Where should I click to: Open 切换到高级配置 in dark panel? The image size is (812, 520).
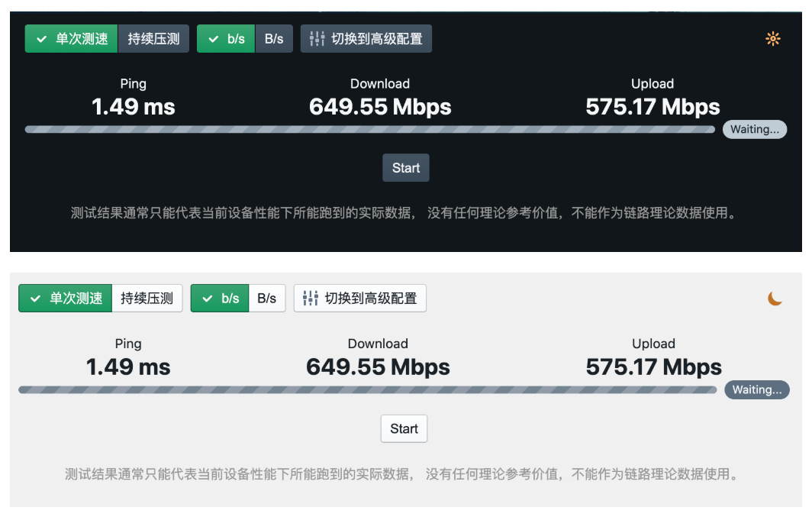366,39
